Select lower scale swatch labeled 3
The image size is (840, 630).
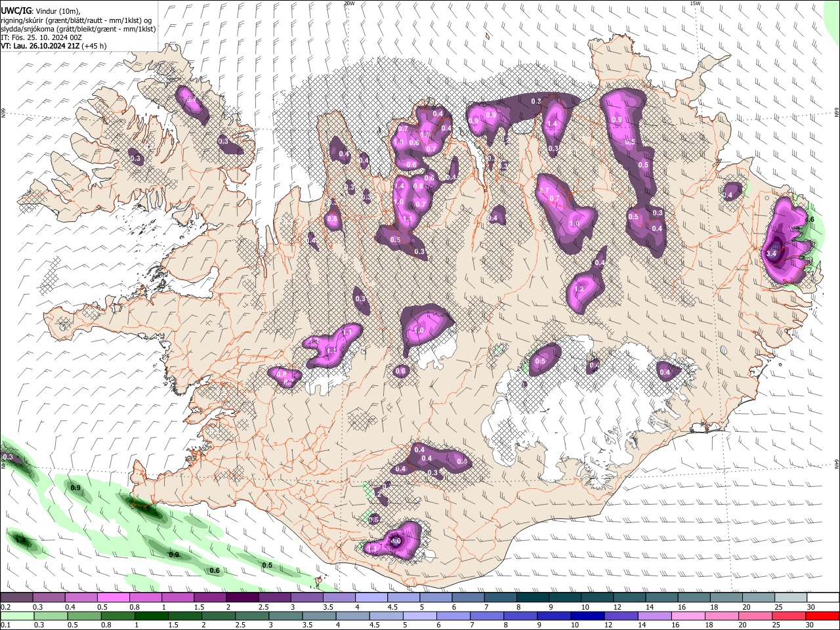click(x=284, y=616)
